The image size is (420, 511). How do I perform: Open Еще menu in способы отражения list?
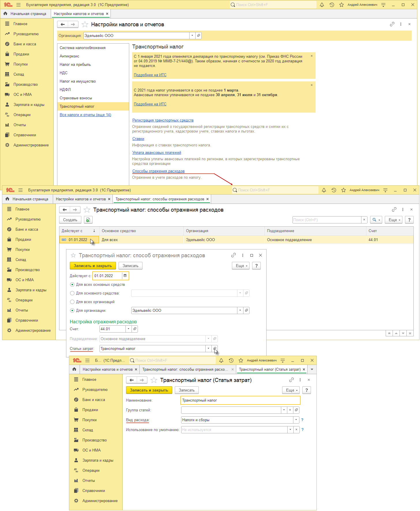coord(394,220)
